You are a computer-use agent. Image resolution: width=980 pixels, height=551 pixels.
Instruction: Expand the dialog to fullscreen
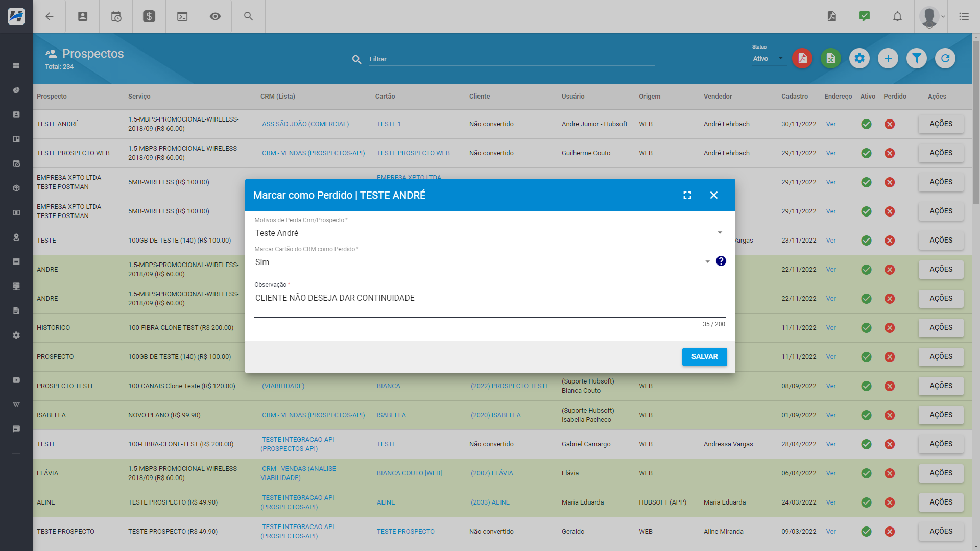point(687,195)
